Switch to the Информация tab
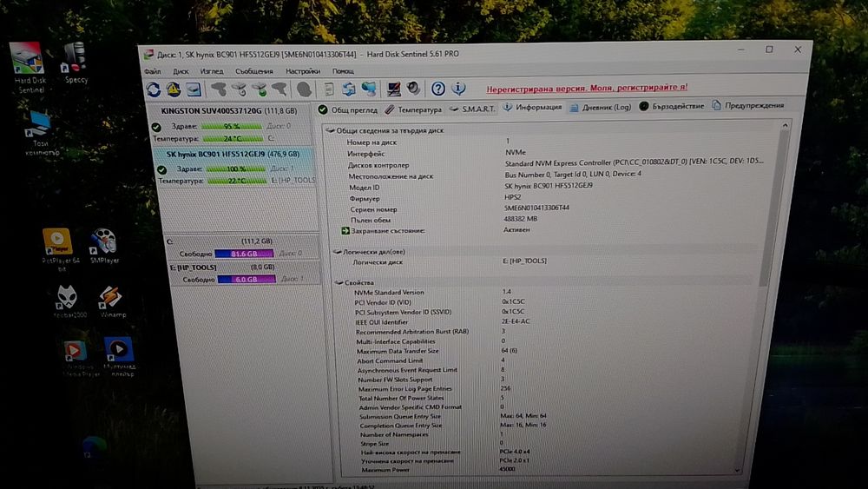868x489 pixels. tap(533, 108)
